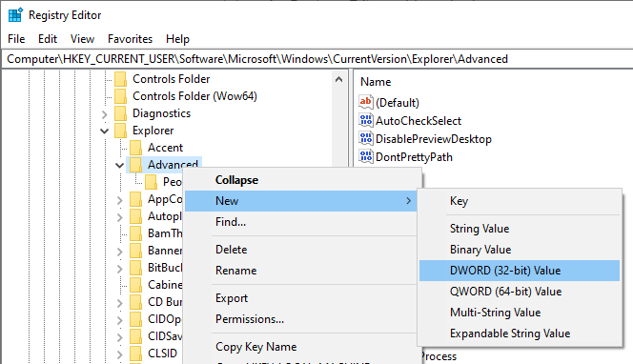Open the View menu
Image resolution: width=633 pixels, height=364 pixels.
pos(82,39)
